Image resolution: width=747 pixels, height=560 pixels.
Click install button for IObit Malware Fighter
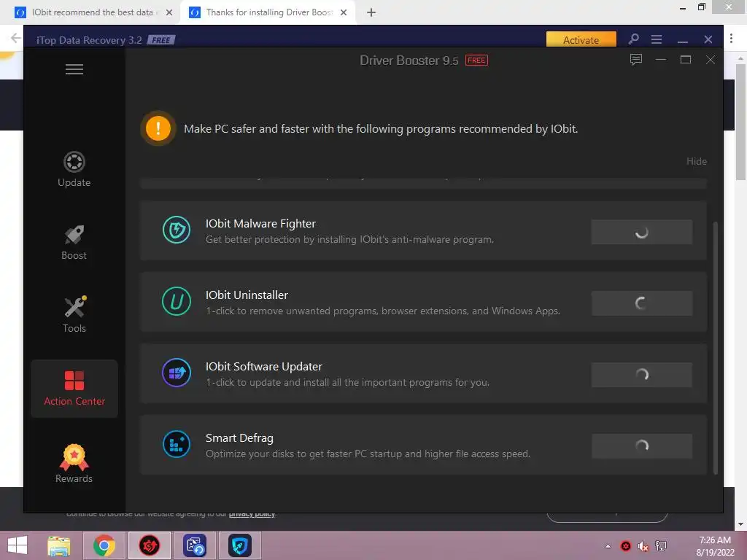pyautogui.click(x=642, y=232)
